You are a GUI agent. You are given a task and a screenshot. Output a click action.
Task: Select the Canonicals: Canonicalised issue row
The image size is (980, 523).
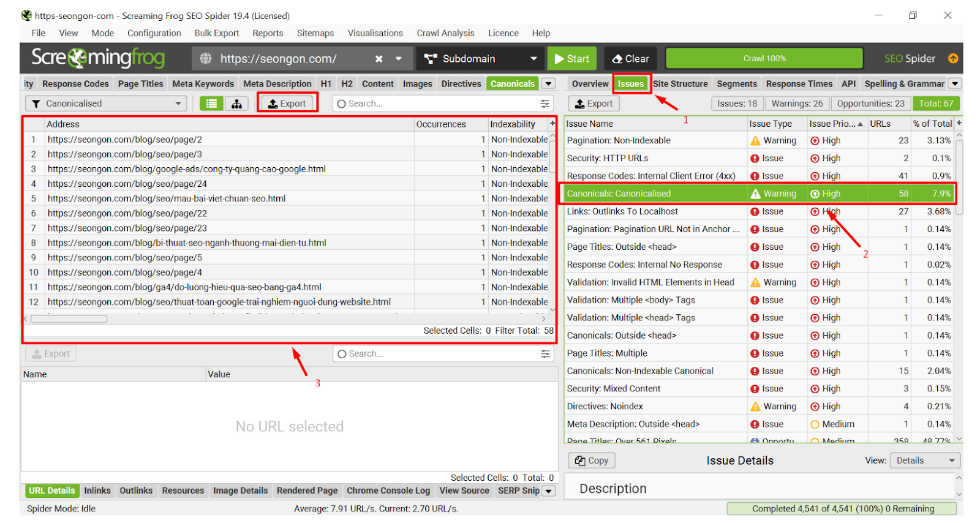(758, 194)
